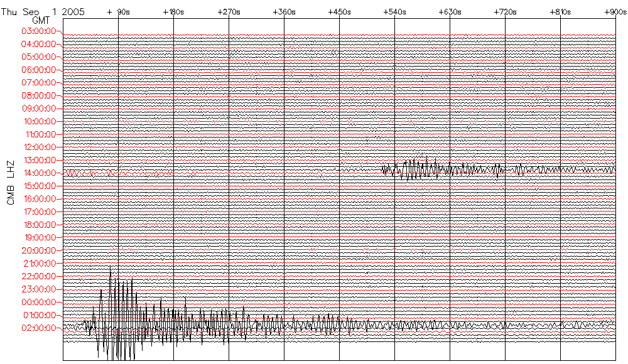
Task: Click the +90s time axis label
Action: [118, 12]
